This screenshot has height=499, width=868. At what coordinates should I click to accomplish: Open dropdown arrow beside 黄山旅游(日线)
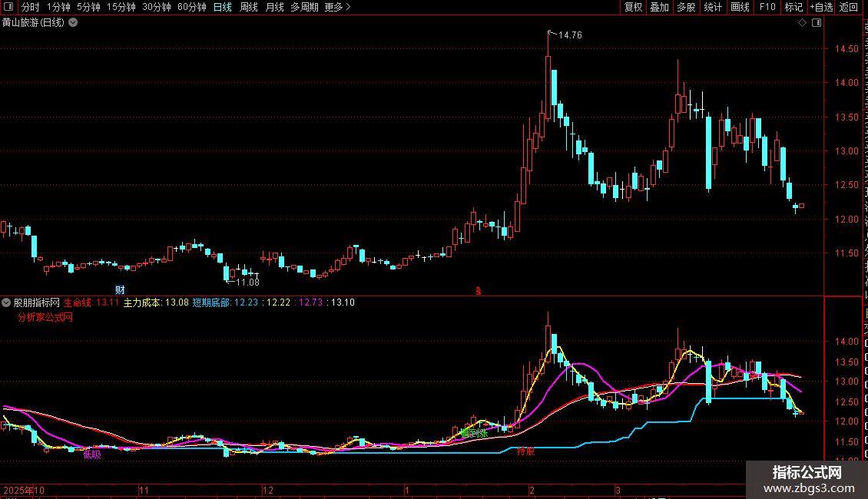(73, 23)
